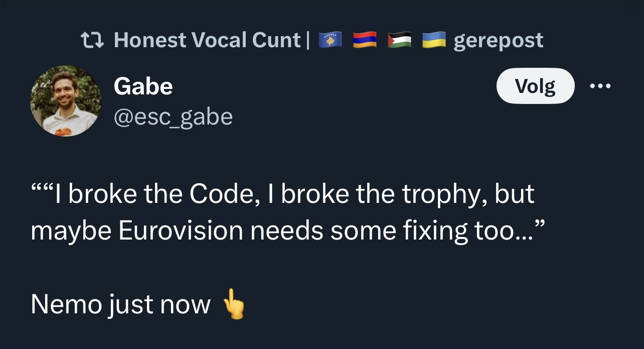
Task: Open the three-dot more options menu
Action: [600, 86]
